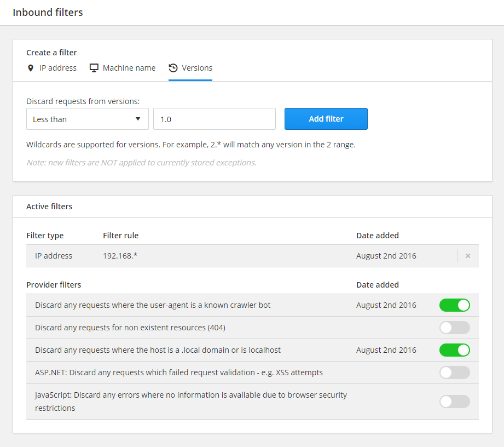Click the IP address filter type cell
The height and width of the screenshot is (447, 504).
pyautogui.click(x=54, y=256)
